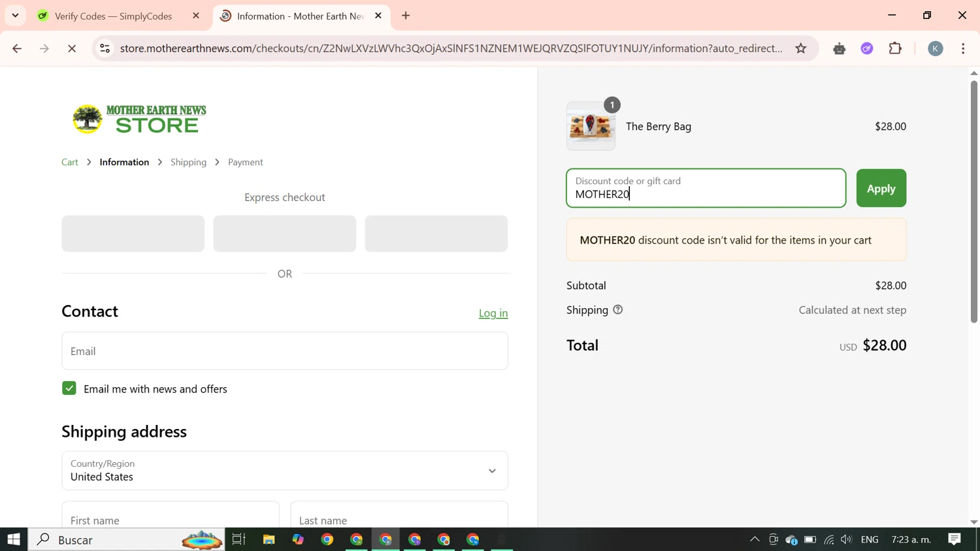
Task: Open volume control tray icon
Action: pos(847,540)
